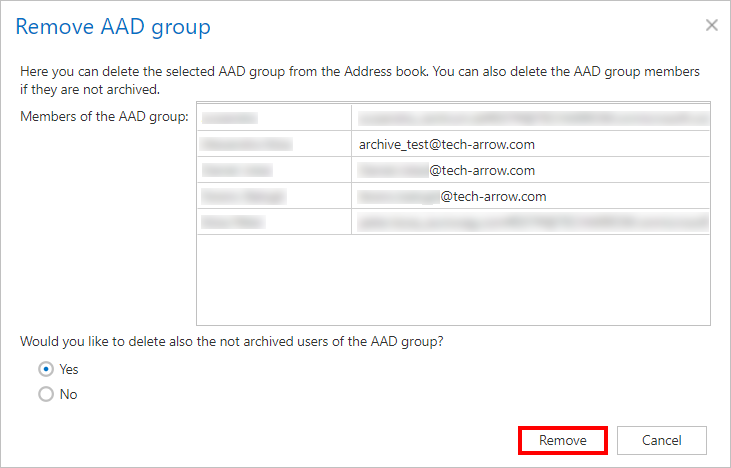Click the empty area of the members list
Image resolution: width=731 pixels, height=468 pixels.
pos(452,280)
